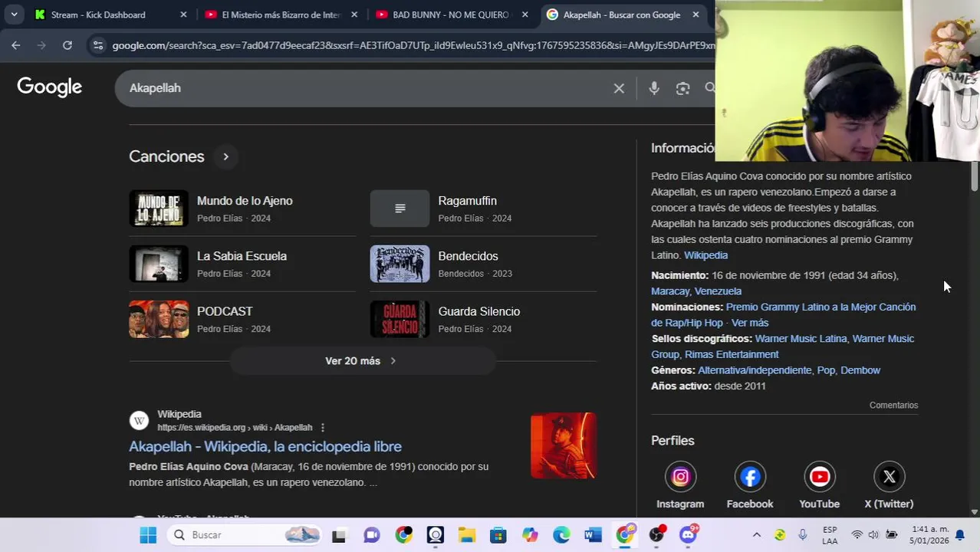Viewport: 980px width, 552px height.
Task: Clear the search box with X
Action: click(619, 88)
